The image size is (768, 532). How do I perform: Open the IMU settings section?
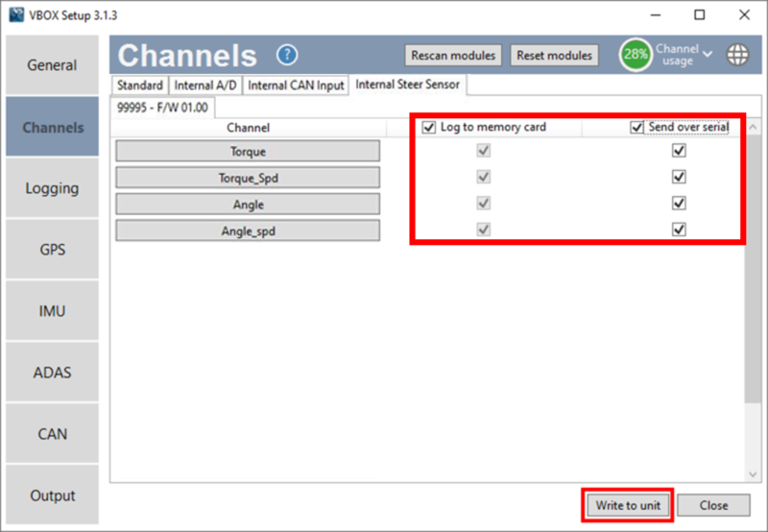[x=52, y=311]
